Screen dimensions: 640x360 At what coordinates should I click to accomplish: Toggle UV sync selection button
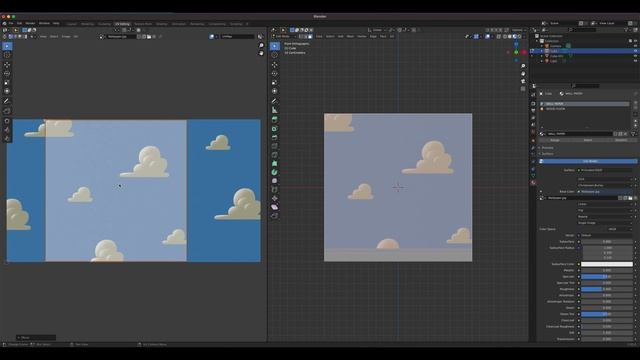click(5, 37)
